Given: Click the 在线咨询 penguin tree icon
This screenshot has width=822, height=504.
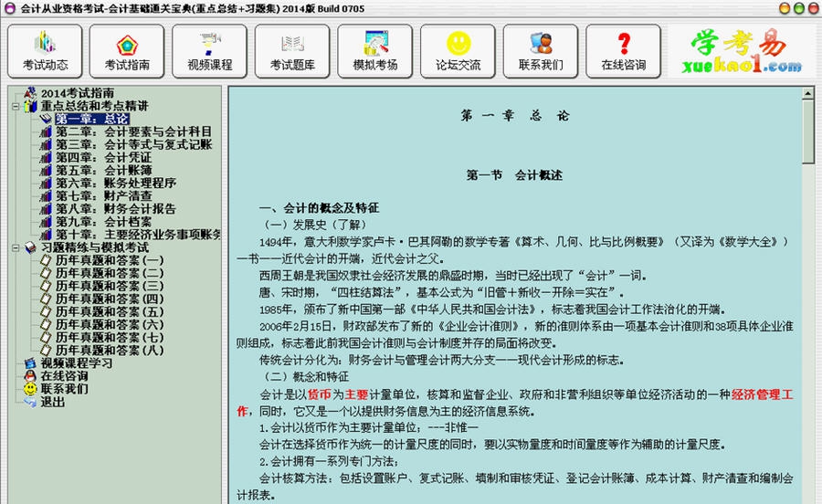Looking at the screenshot, I should 30,375.
